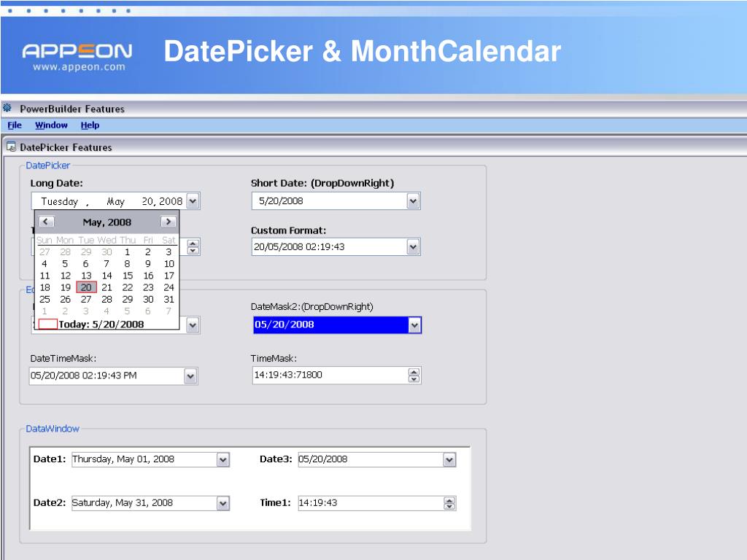
Task: Open dropdown arrow below the calendar popup
Action: [193, 325]
